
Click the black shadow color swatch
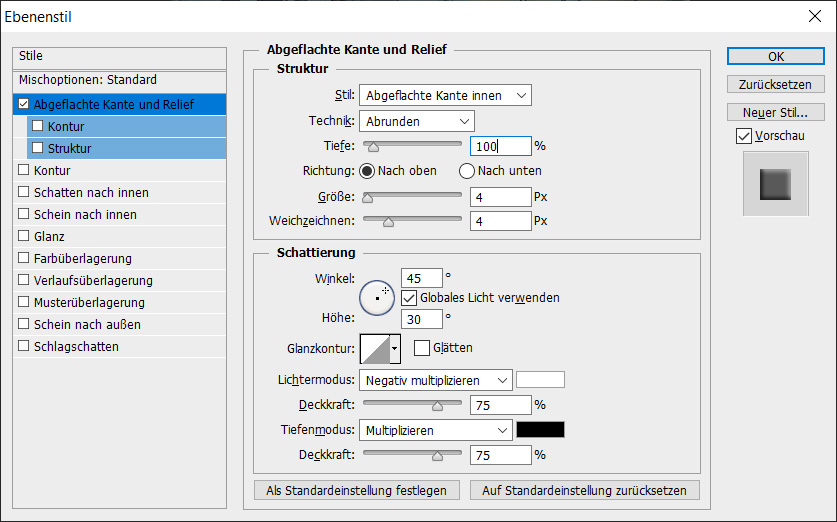[x=540, y=429]
